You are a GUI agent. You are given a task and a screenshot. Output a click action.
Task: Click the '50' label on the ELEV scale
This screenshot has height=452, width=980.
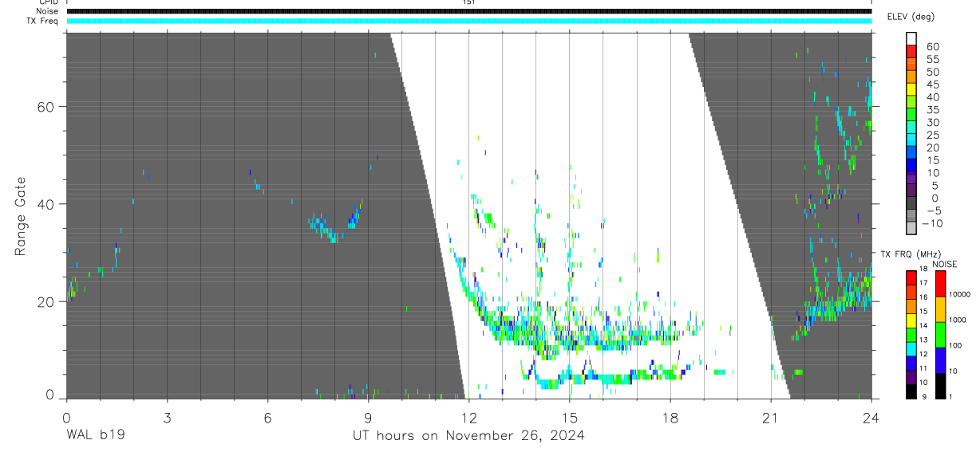click(932, 72)
